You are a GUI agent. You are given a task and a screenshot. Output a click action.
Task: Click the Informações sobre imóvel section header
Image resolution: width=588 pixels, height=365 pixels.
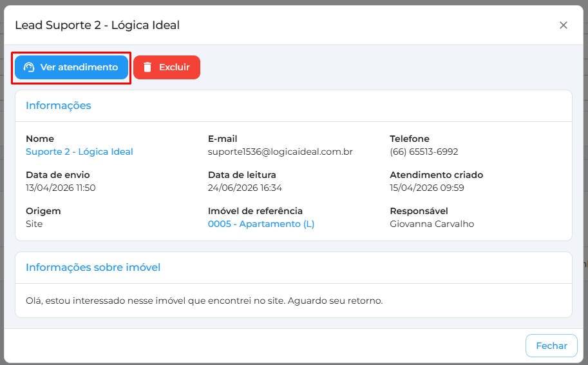click(x=93, y=268)
